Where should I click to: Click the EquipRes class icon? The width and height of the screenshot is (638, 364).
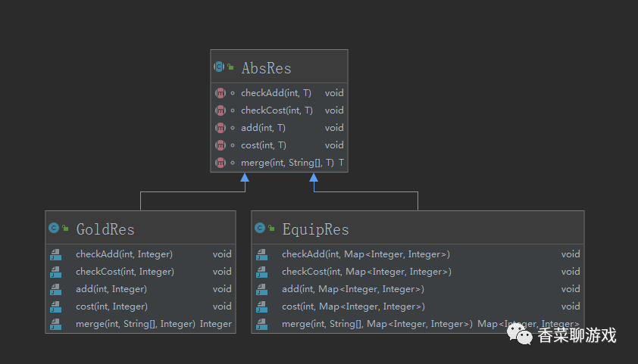point(260,228)
